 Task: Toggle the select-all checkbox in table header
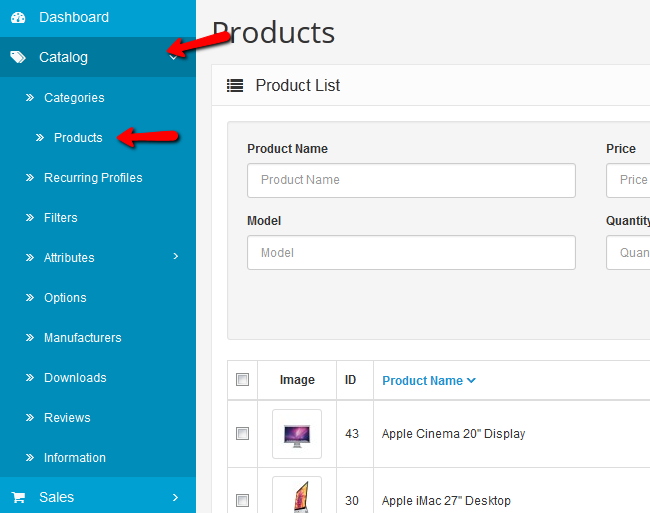pyautogui.click(x=242, y=380)
